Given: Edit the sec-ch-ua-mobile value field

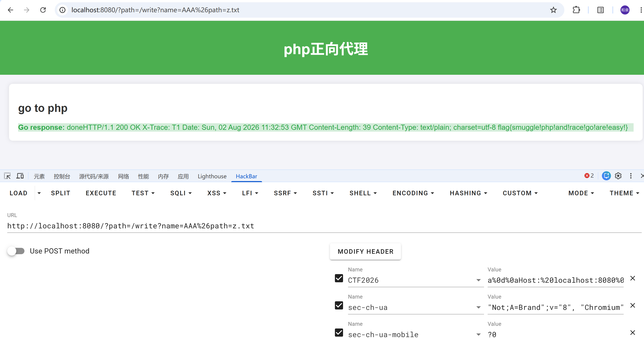Looking at the screenshot, I should 556,335.
